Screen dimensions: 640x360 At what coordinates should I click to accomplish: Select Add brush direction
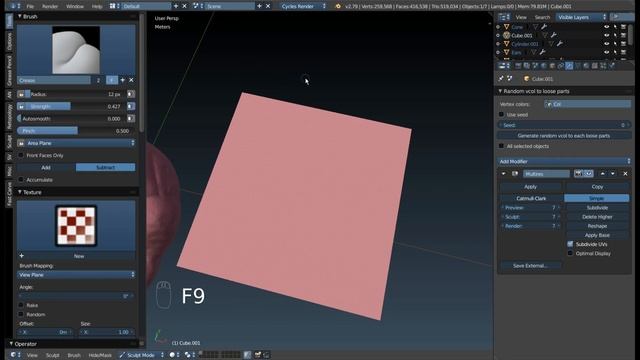46,167
